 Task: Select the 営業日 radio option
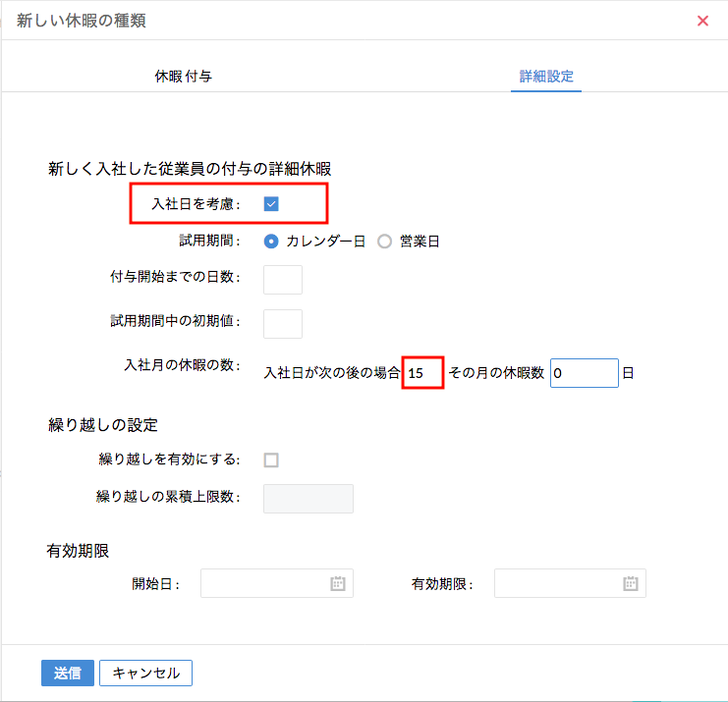(x=384, y=241)
